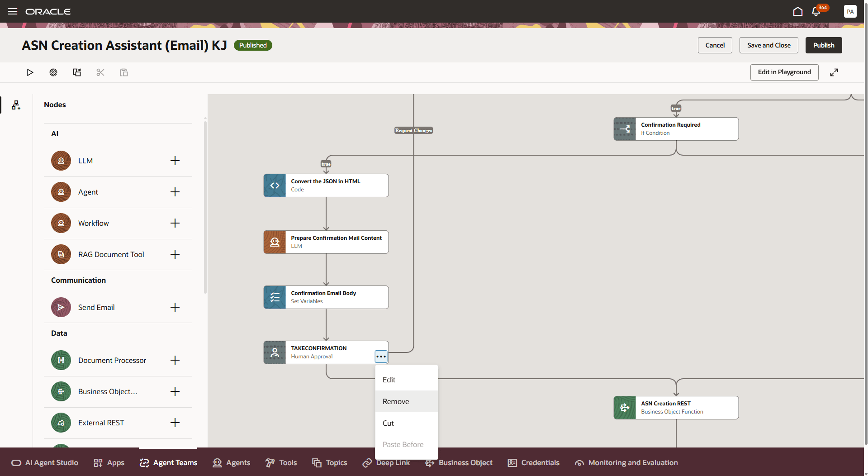
Task: Switch to the Apps tab
Action: click(109, 462)
